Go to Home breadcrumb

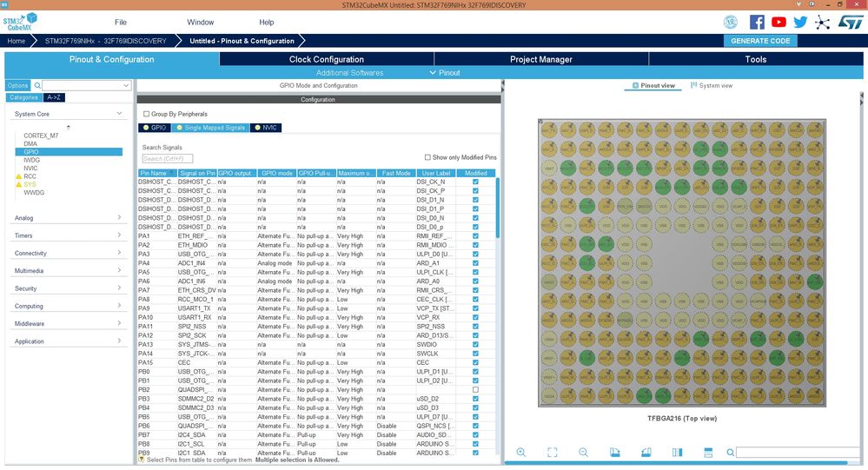pyautogui.click(x=16, y=41)
